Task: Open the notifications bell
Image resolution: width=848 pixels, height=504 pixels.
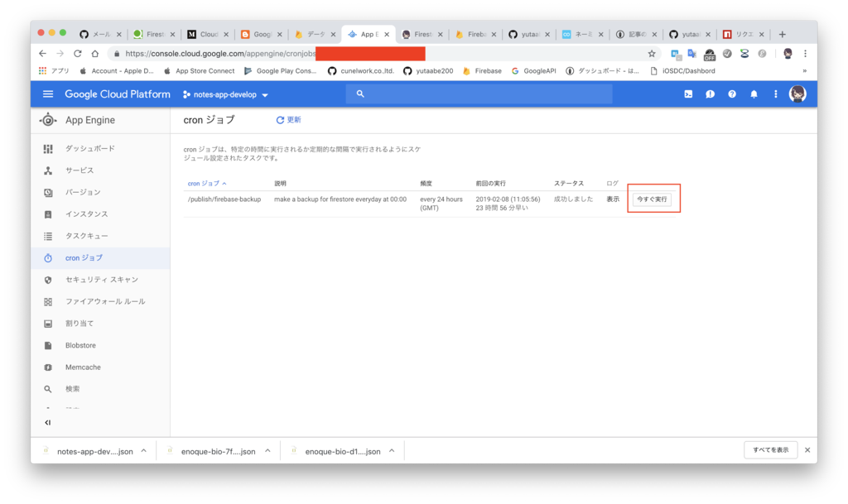Action: [754, 94]
